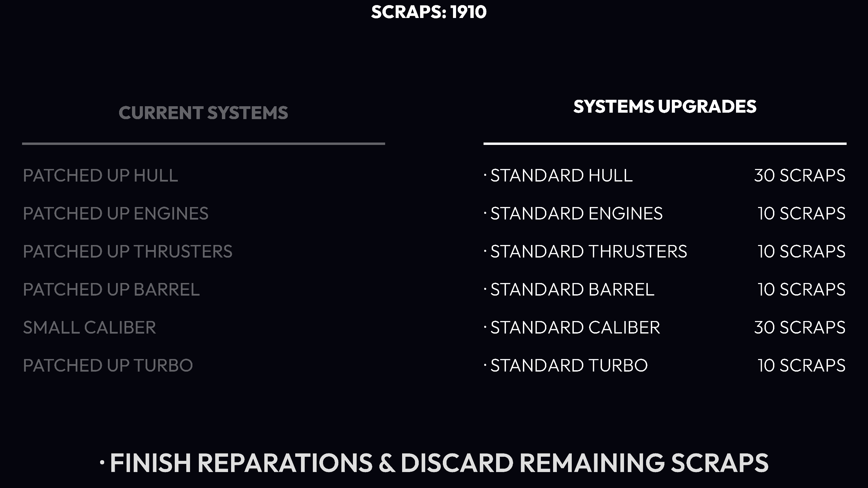Select the Small Caliber current system
The width and height of the screenshot is (868, 488).
[90, 327]
